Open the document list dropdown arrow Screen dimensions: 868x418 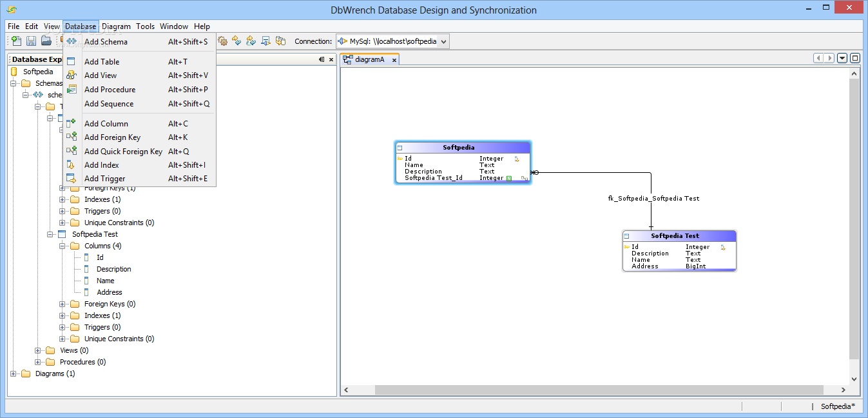[842, 58]
